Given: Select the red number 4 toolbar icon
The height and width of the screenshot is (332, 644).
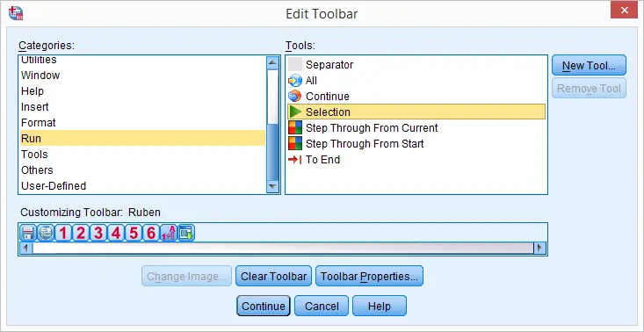Looking at the screenshot, I should 116,233.
